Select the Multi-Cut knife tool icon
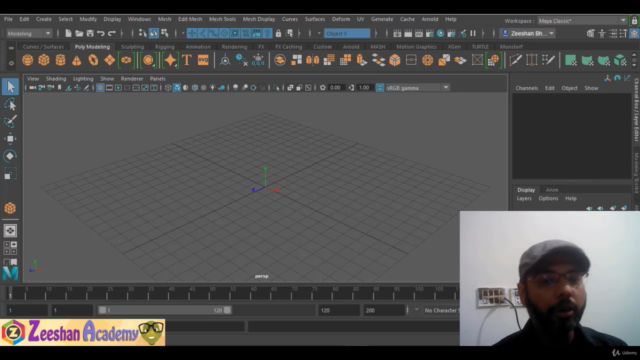This screenshot has width=640, height=360. (x=516, y=60)
